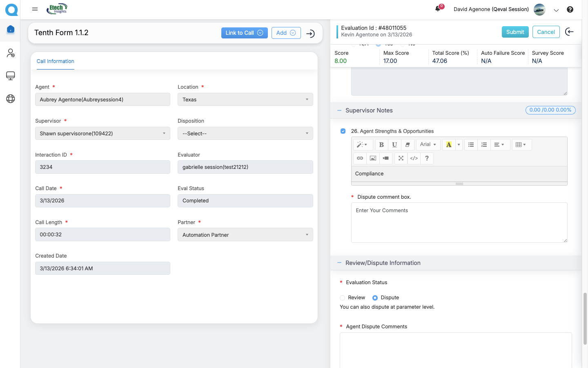Click the yellow highlight text color swatch
This screenshot has height=368, width=588.
coord(449,145)
